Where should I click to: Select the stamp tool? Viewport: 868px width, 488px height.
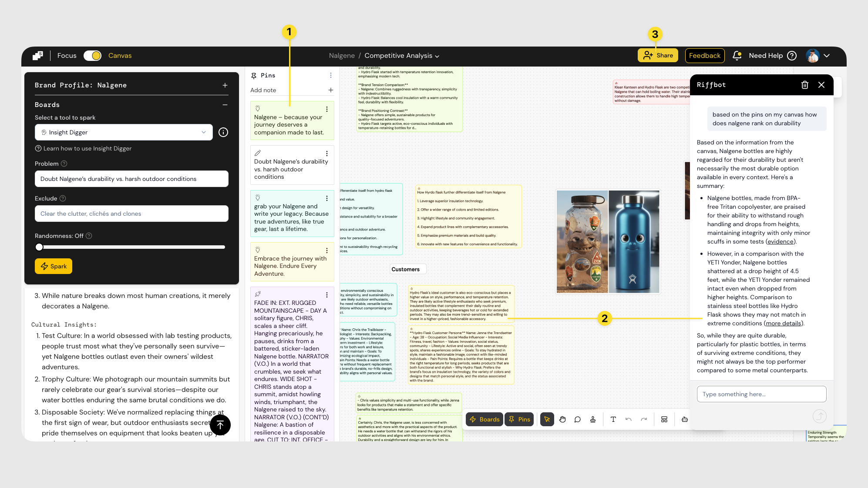(593, 419)
